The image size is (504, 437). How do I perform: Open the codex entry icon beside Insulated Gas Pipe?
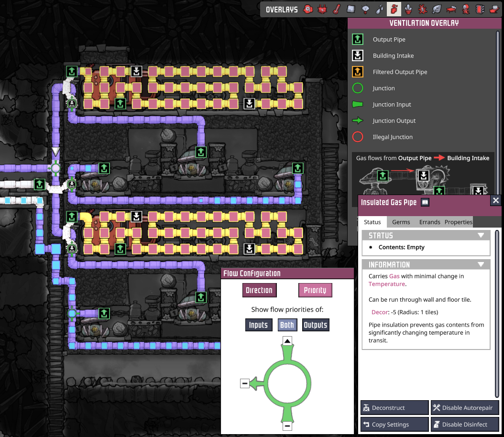(425, 202)
